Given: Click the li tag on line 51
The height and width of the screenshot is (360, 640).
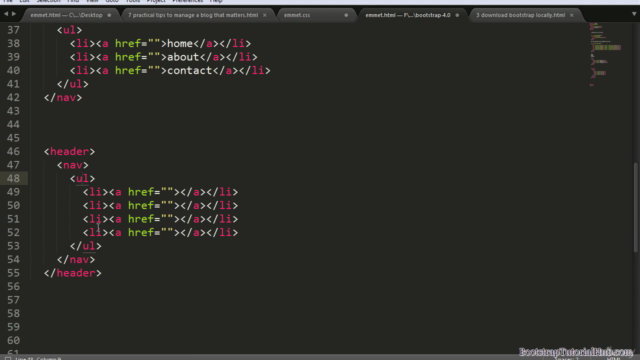Looking at the screenshot, I should coord(96,219).
